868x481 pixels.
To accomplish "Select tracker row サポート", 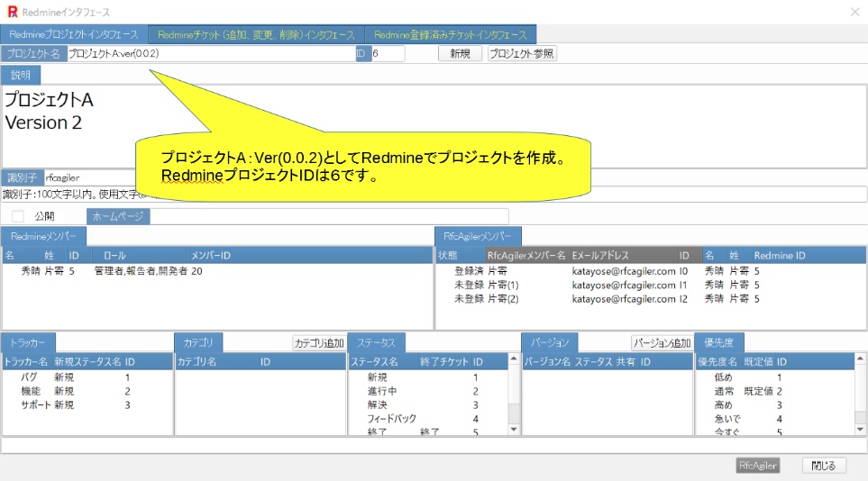I will (x=87, y=405).
